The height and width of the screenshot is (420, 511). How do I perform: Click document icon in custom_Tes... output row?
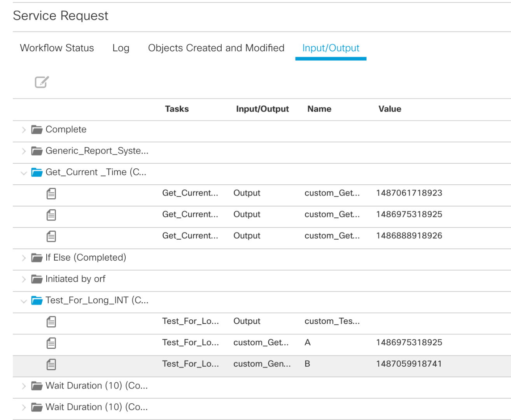click(x=51, y=322)
